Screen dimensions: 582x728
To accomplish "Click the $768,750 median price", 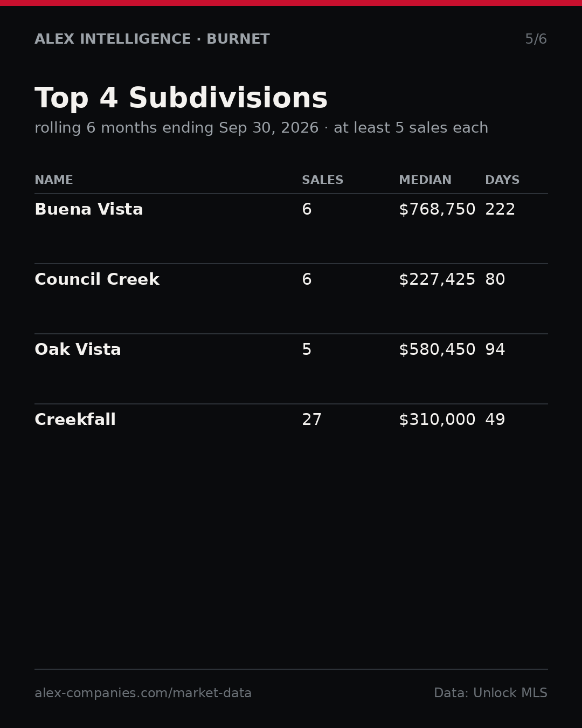I will [437, 210].
